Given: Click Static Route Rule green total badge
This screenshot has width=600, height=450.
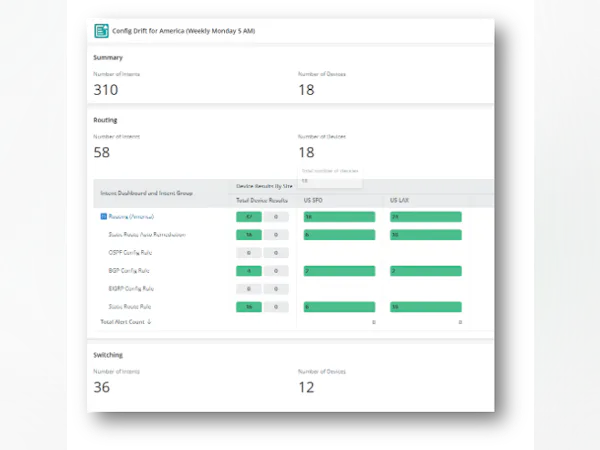Looking at the screenshot, I should pyautogui.click(x=249, y=307).
